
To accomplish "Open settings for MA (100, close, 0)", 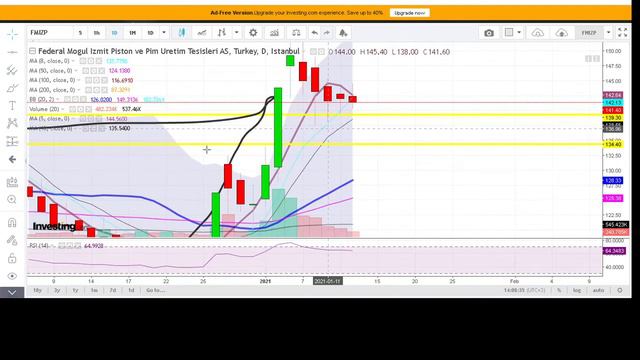I will (x=95, y=80).
